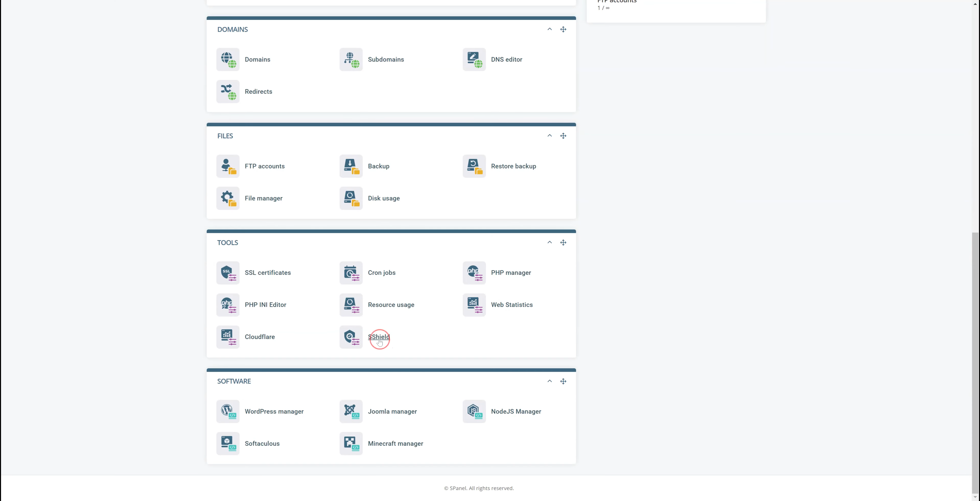This screenshot has height=501, width=980.
Task: Click the Backup link text
Action: pos(379,166)
